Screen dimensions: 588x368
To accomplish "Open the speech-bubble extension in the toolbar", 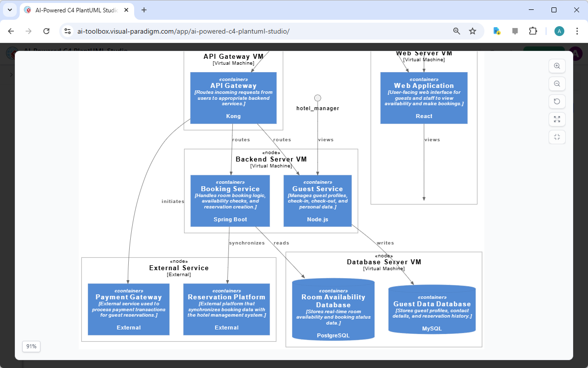I will [x=515, y=31].
